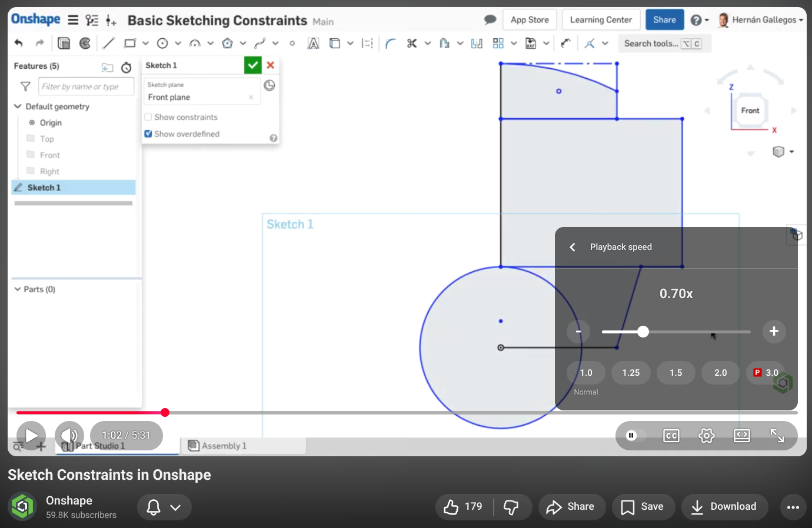Toggle visibility of the Top plane
This screenshot has width=812, height=528.
pyautogui.click(x=31, y=138)
